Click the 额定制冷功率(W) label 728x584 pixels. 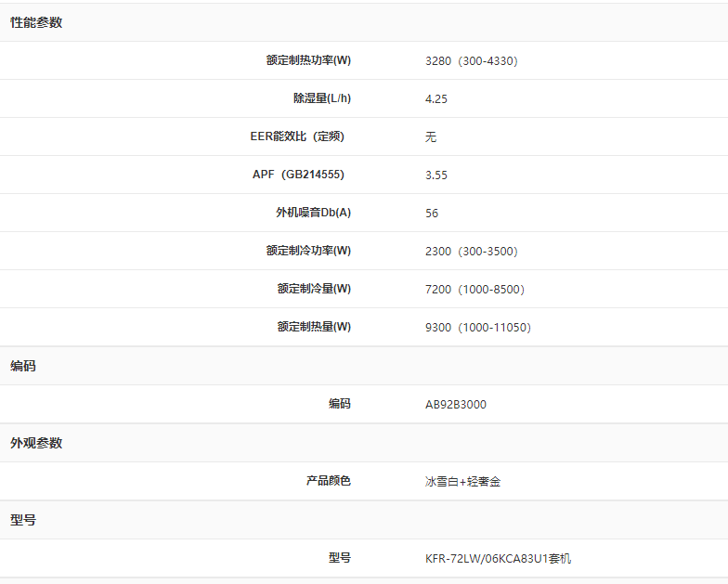click(x=308, y=251)
